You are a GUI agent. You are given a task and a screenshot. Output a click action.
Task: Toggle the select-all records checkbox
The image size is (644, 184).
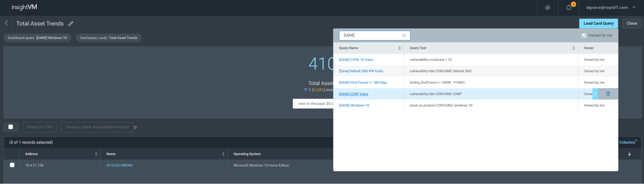[x=11, y=127]
